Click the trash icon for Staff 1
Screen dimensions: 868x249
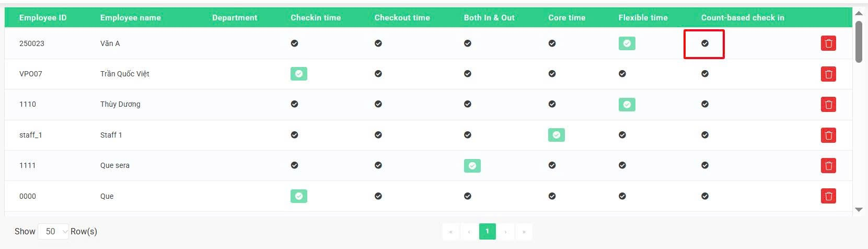828,135
